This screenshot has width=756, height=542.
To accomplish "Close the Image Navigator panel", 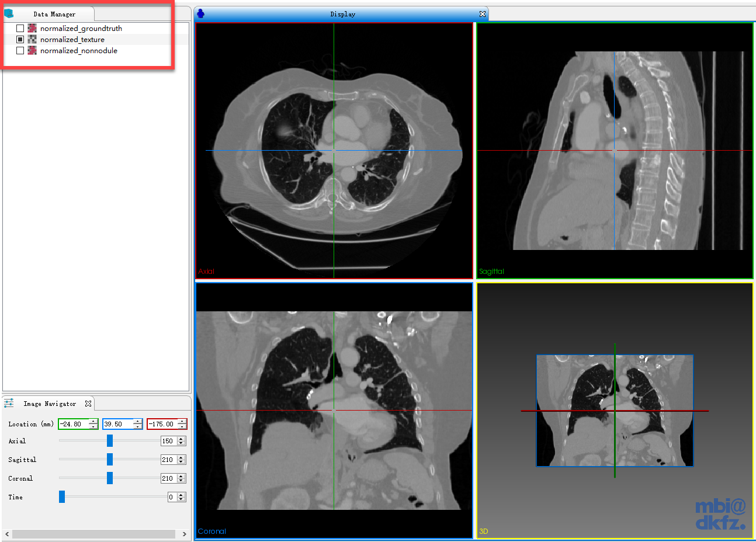I will tap(88, 404).
